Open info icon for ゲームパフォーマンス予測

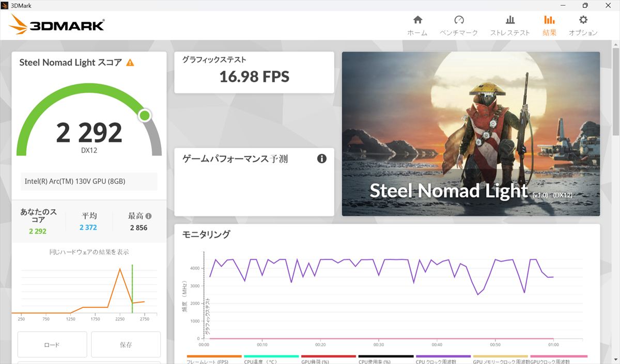tap(322, 159)
